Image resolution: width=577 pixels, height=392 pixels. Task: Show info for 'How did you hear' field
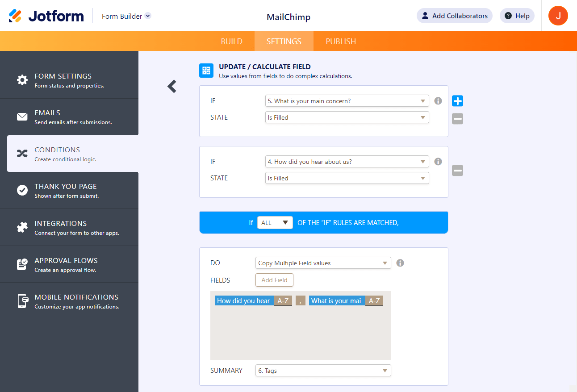[438, 162]
